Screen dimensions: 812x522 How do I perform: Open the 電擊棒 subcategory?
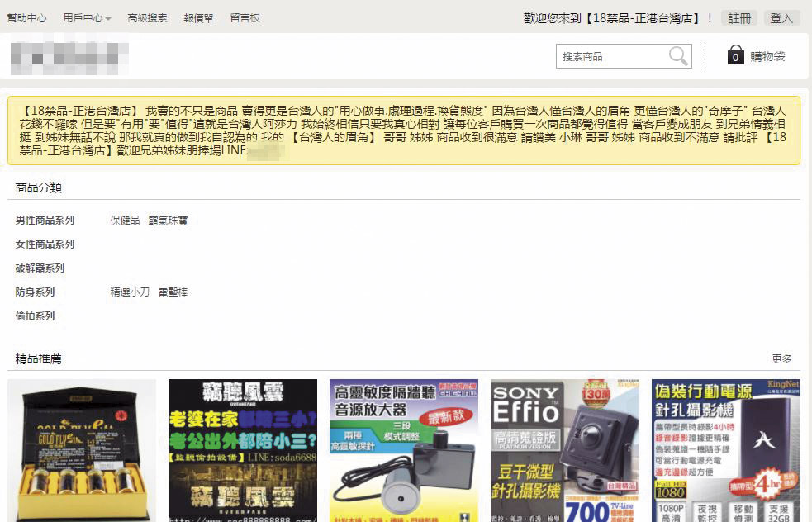[x=173, y=292]
